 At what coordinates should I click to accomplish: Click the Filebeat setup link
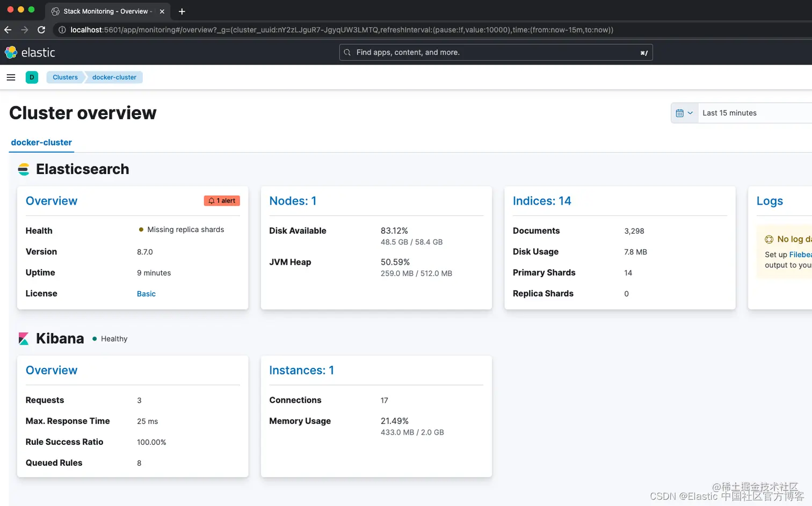pos(800,255)
